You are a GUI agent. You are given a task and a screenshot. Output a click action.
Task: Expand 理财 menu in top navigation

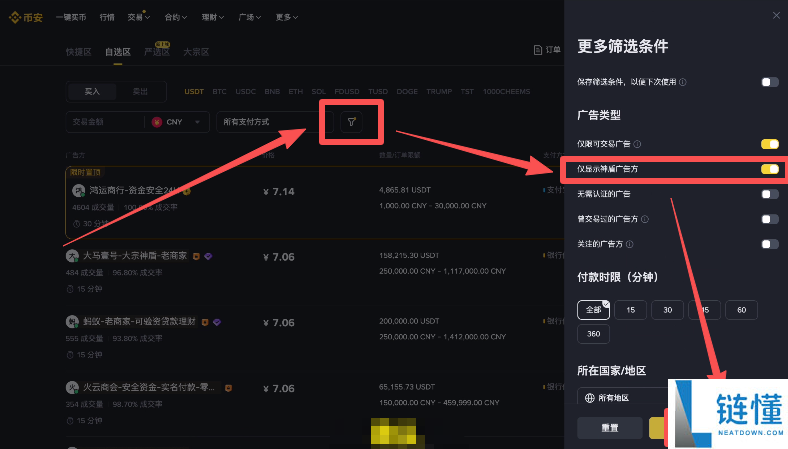click(213, 17)
